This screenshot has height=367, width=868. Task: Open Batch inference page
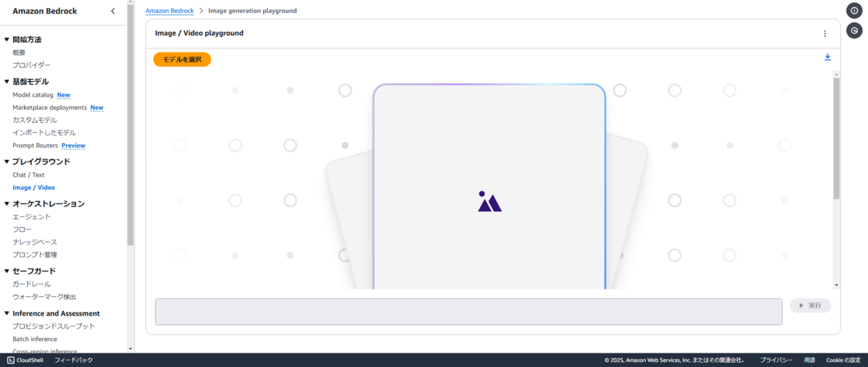pyautogui.click(x=35, y=339)
